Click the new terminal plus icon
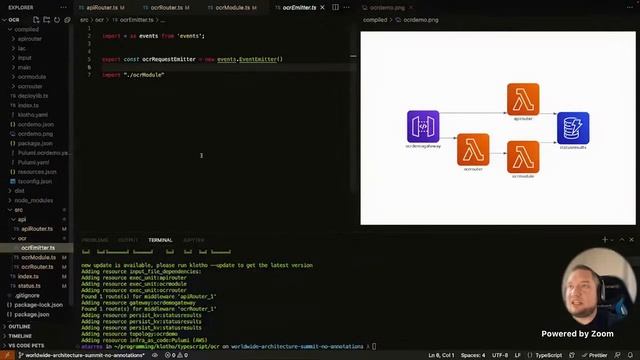 coord(604,240)
